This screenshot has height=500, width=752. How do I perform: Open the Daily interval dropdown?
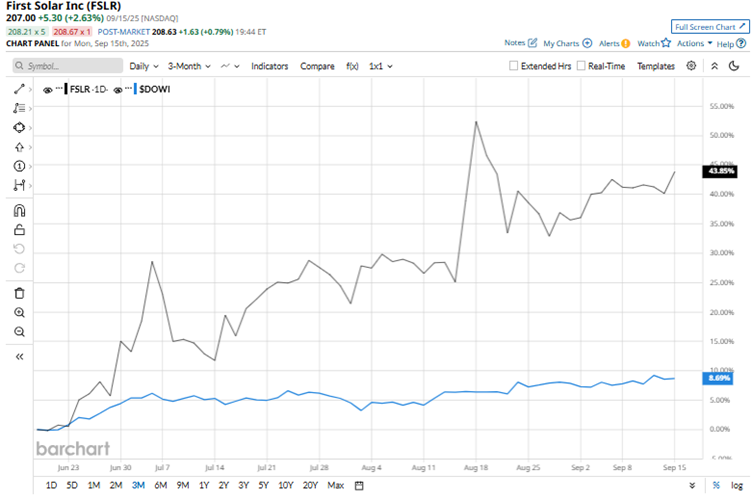[x=144, y=66]
